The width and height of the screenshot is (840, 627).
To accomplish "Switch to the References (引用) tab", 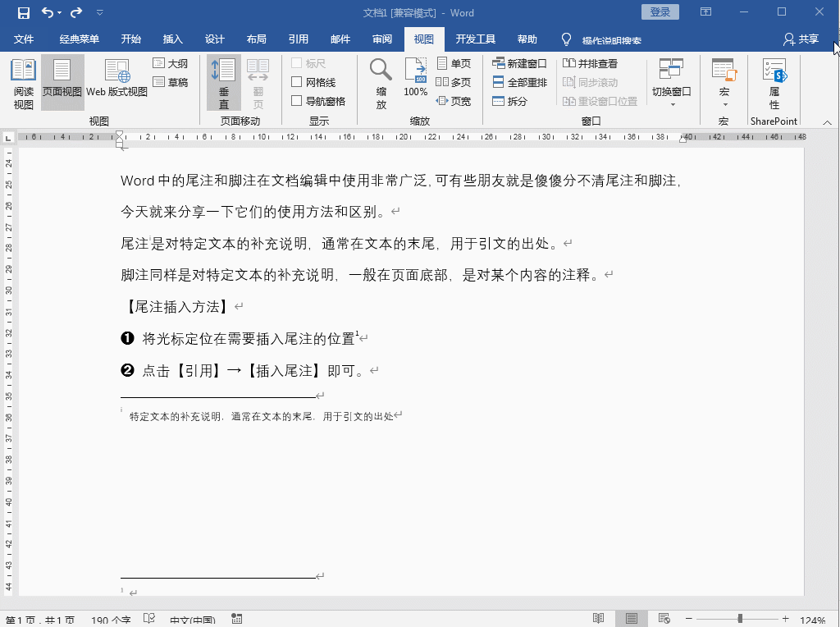I will 299,39.
